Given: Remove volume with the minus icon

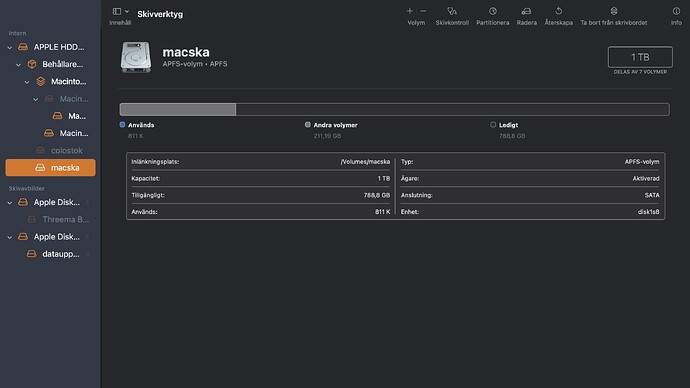Looking at the screenshot, I should click(423, 11).
